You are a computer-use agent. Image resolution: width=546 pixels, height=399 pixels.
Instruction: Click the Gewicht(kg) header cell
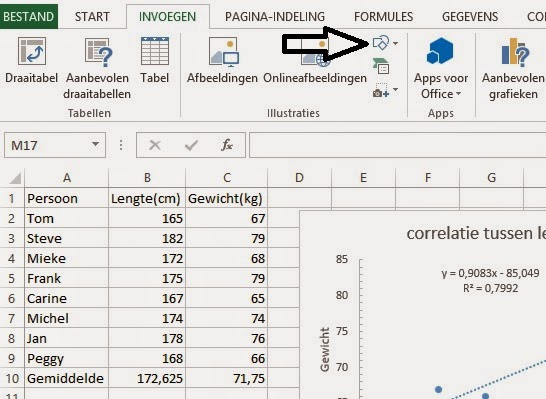[226, 198]
